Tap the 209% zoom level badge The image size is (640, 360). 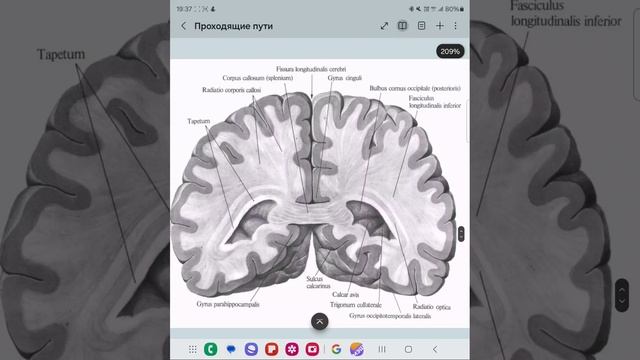pyautogui.click(x=450, y=51)
